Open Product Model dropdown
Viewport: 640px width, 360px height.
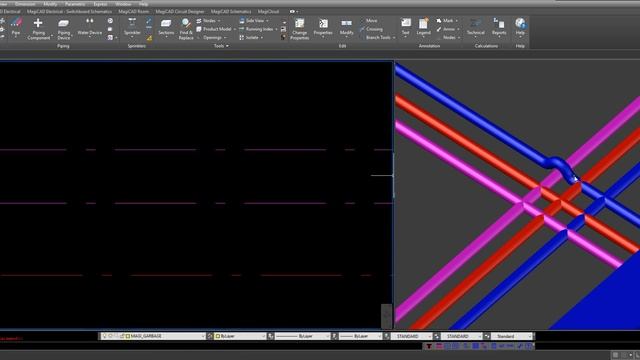(216, 29)
